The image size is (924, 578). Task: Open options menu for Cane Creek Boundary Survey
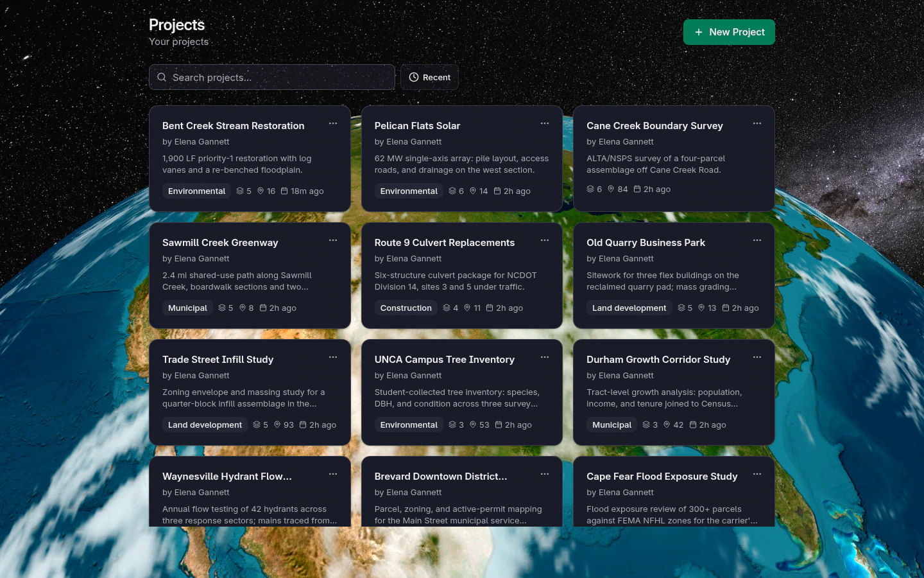click(757, 123)
